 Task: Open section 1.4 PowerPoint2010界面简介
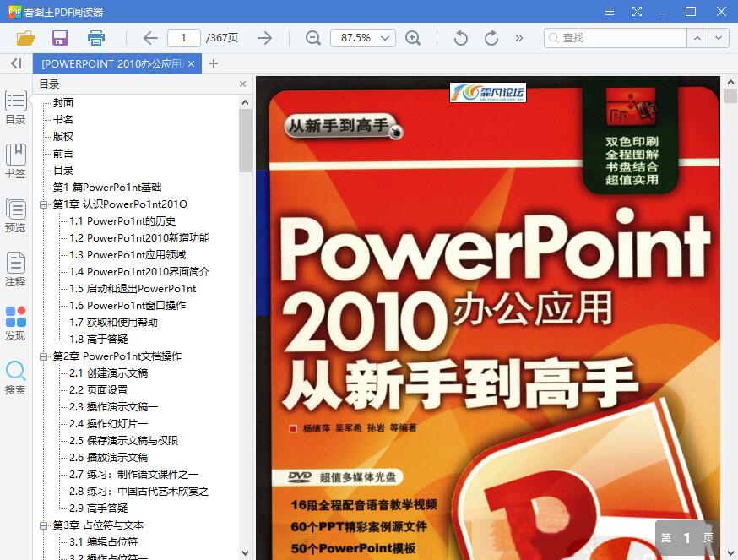pos(139,272)
